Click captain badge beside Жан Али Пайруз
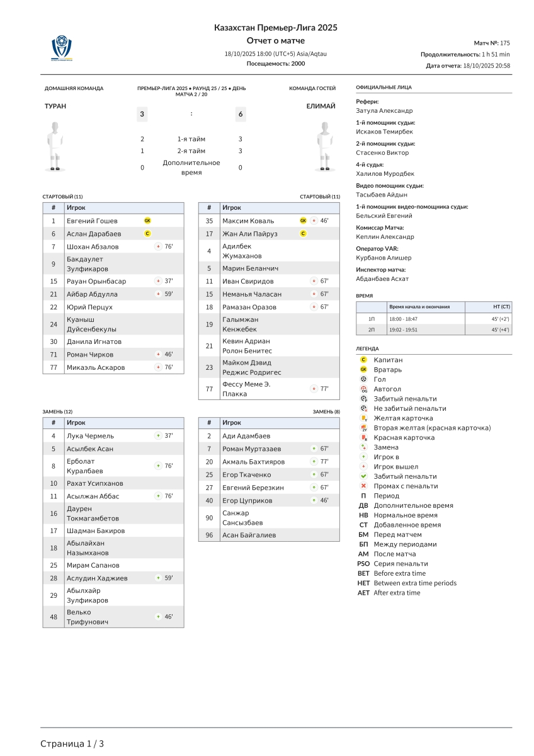534x756 pixels. coord(303,234)
